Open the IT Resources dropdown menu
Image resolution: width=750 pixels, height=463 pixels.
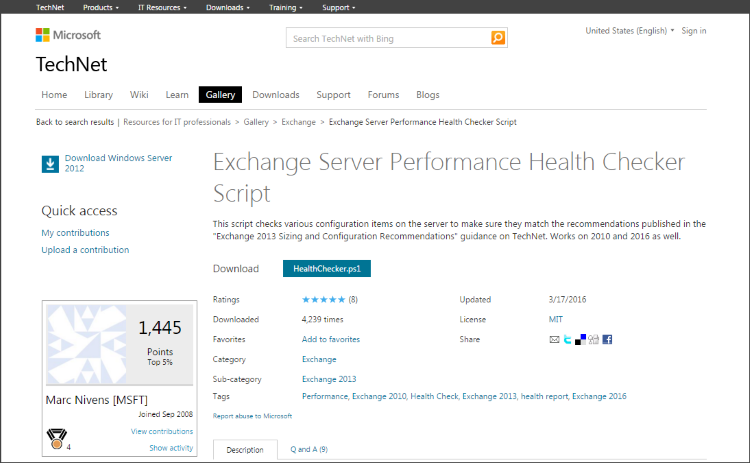(x=162, y=7)
